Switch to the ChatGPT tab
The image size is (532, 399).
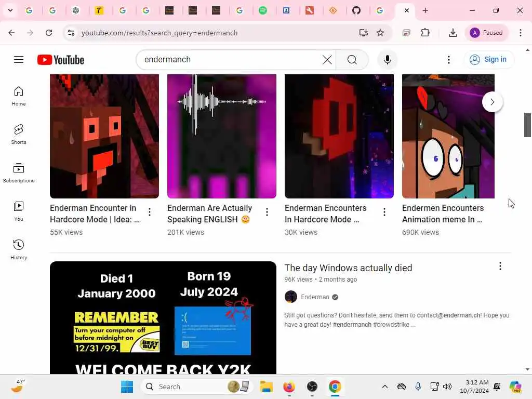(x=76, y=10)
